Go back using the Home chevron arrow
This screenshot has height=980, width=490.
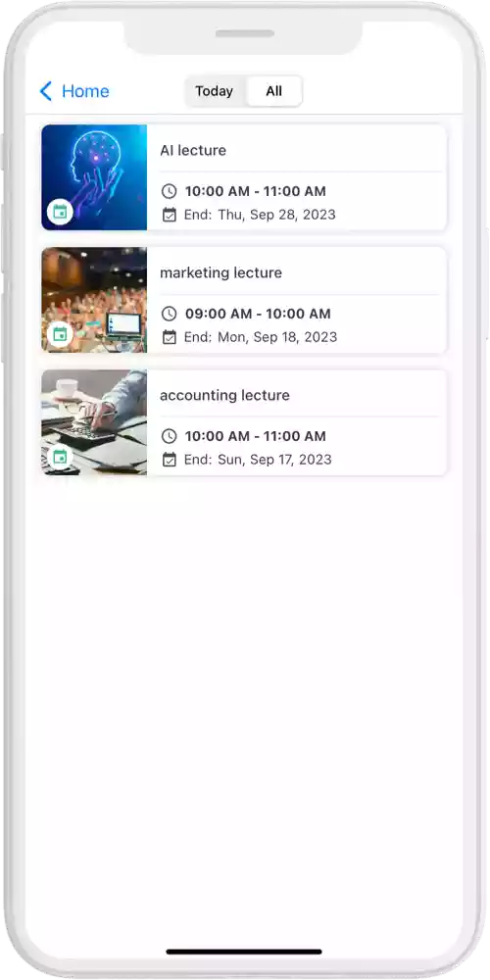pyautogui.click(x=46, y=91)
